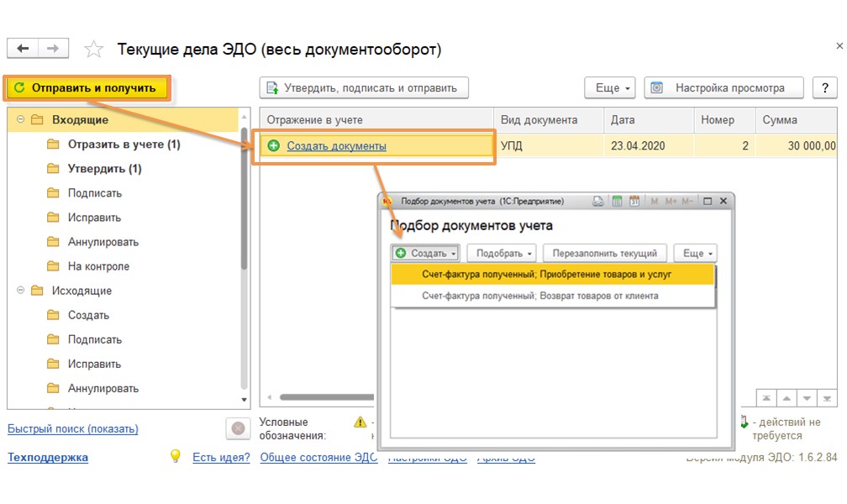This screenshot has width=847, height=504.
Task: Click the forward navigation arrow
Action: [x=53, y=49]
